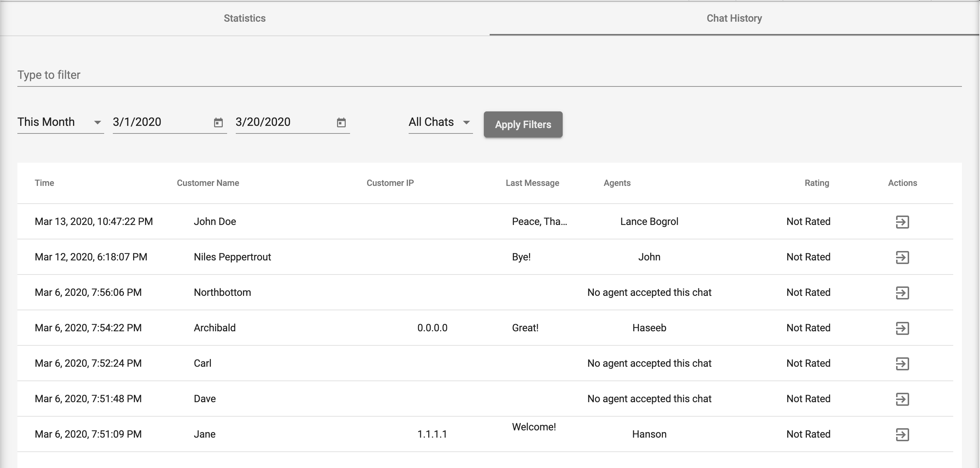
Task: Open the end date calendar picker
Action: tap(341, 123)
